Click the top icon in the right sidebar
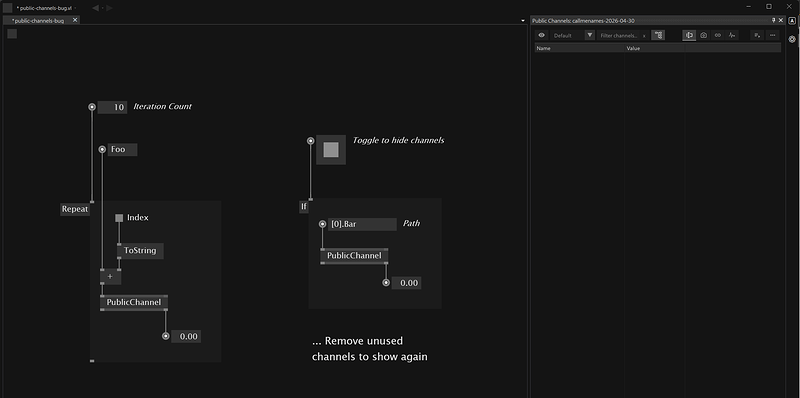800x398 pixels. point(792,21)
